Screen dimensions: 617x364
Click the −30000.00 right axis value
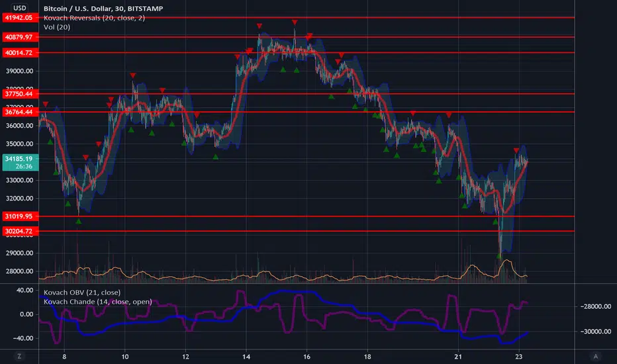[x=596, y=332]
